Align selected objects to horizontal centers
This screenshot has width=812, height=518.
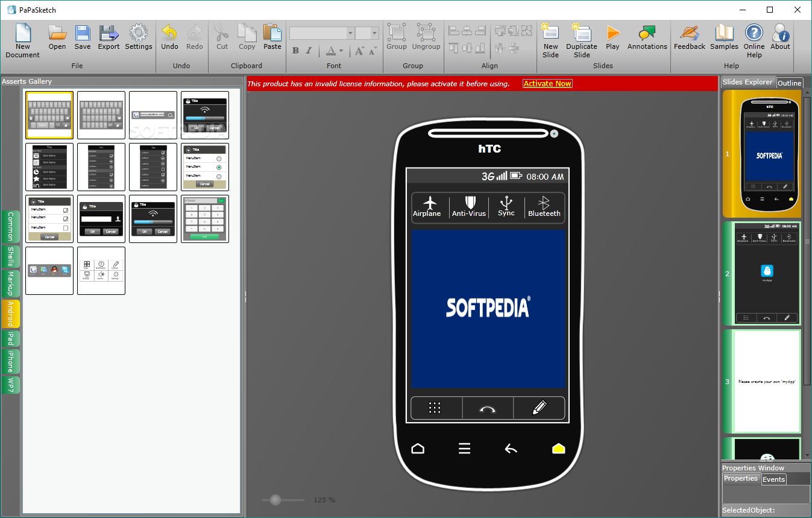pyautogui.click(x=468, y=30)
